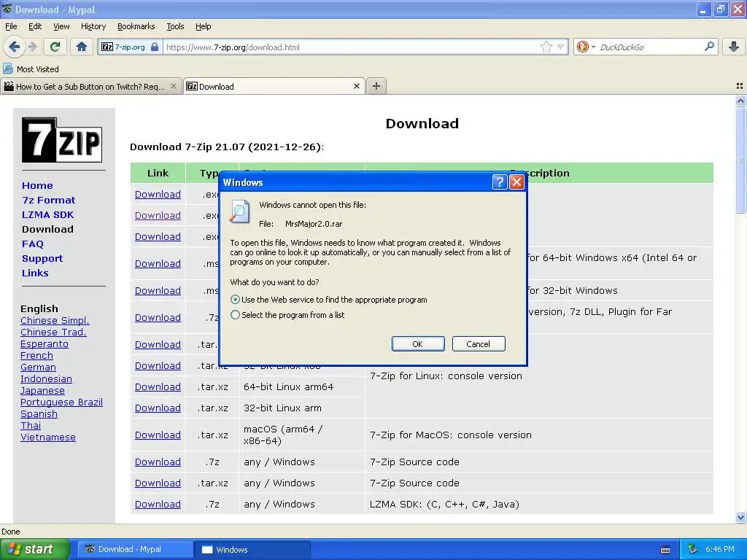Click page scrollbar up arrow
The height and width of the screenshot is (560, 747).
pos(740,101)
